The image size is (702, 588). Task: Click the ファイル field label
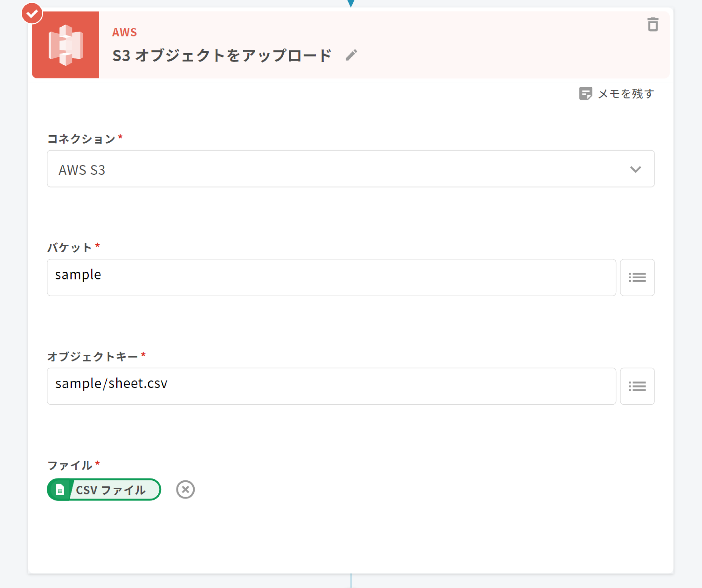tap(70, 465)
